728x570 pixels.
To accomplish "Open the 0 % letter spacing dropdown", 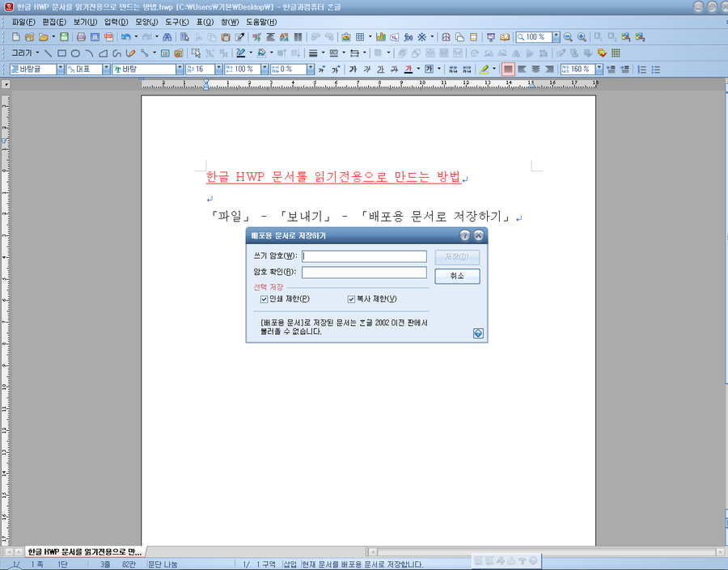I will pos(311,70).
